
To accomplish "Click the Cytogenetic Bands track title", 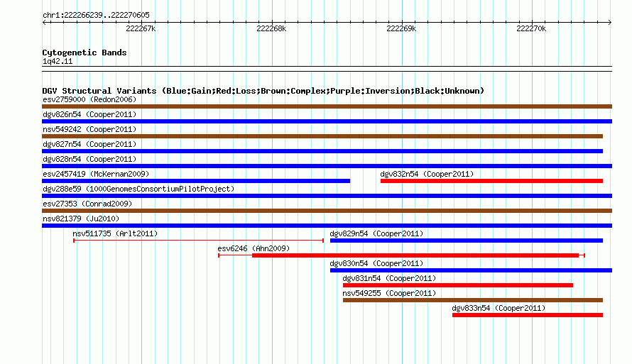I will 85,53.
